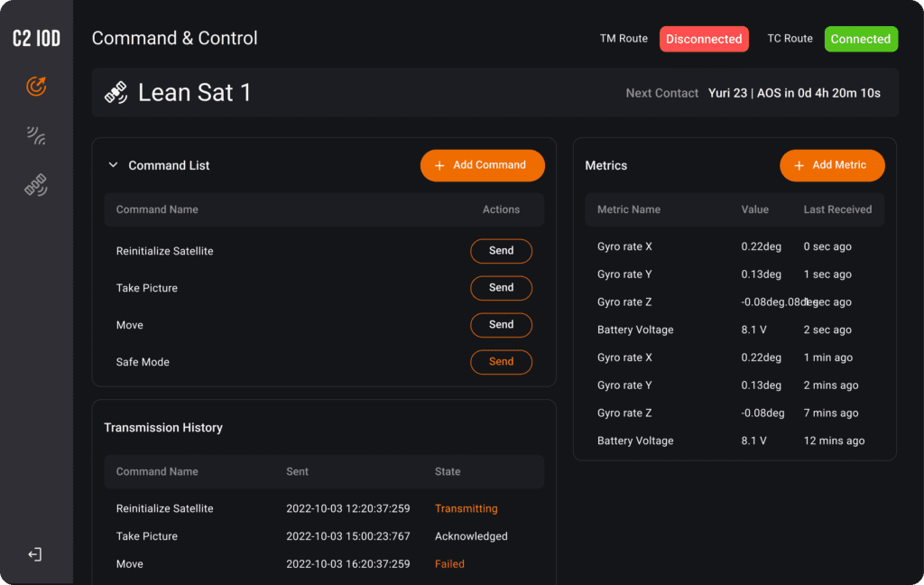This screenshot has width=924, height=585.
Task: Click the plus icon in Add Command
Action: [439, 165]
